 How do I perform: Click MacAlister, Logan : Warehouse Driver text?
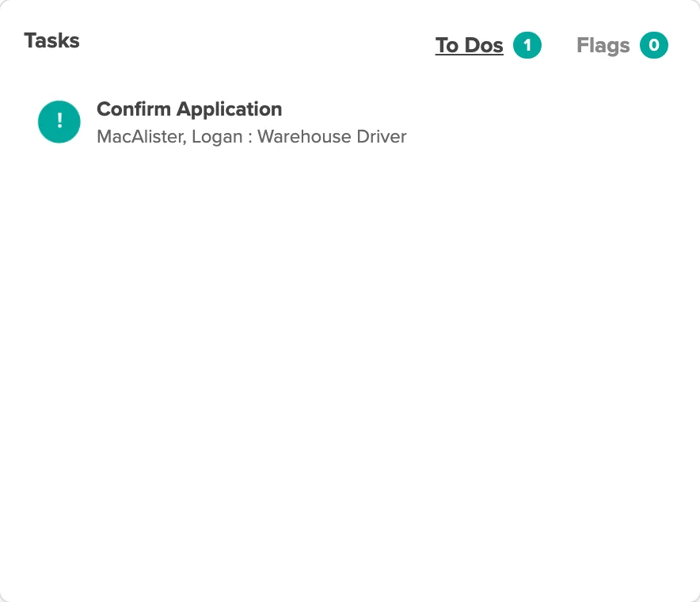click(x=252, y=137)
